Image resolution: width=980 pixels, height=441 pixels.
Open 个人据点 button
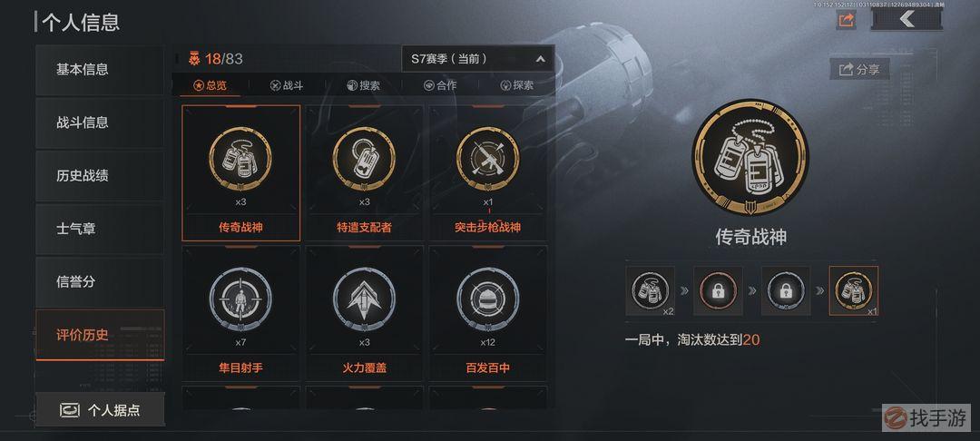(x=100, y=410)
